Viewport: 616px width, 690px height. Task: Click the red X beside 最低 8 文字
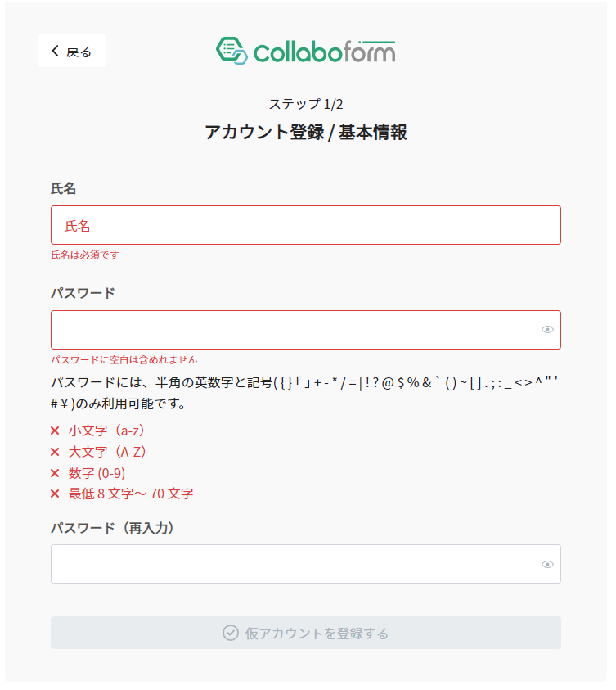point(55,494)
